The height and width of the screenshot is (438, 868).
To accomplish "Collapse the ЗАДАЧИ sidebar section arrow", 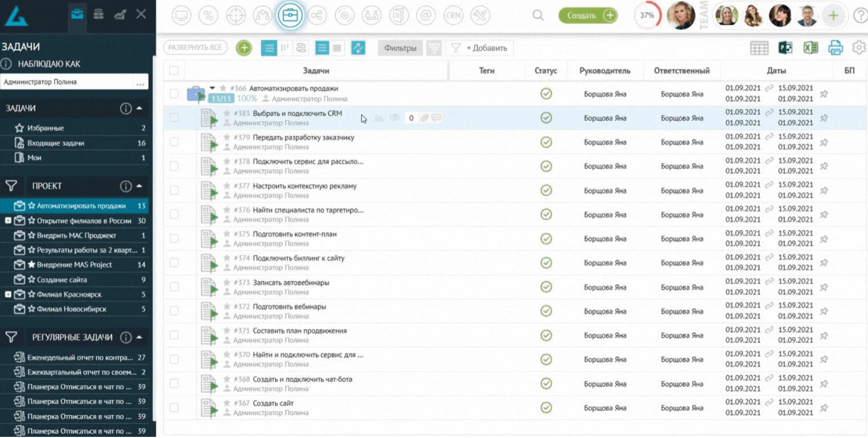I will click(139, 108).
